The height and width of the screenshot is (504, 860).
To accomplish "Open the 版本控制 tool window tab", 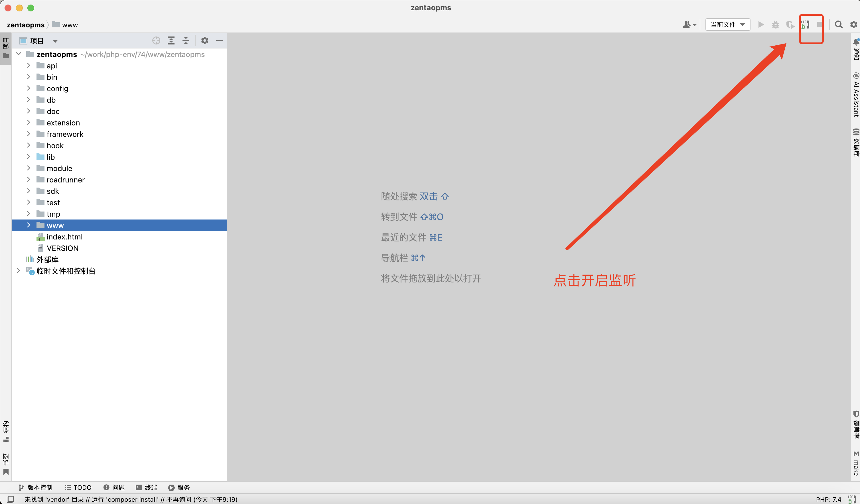I will [x=35, y=487].
